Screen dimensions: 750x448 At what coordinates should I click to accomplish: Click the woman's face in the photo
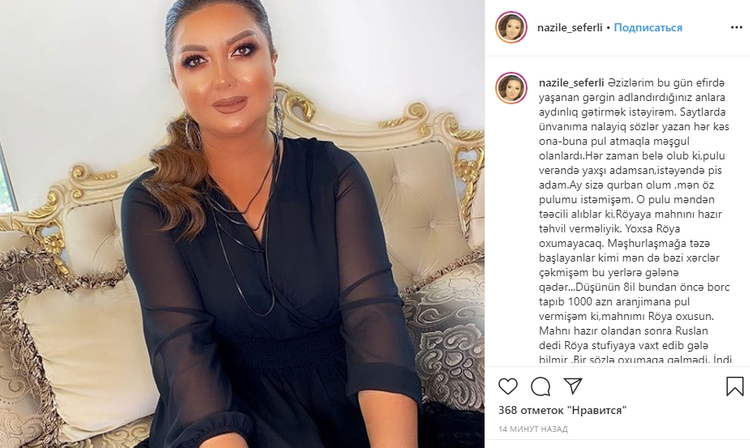click(224, 72)
